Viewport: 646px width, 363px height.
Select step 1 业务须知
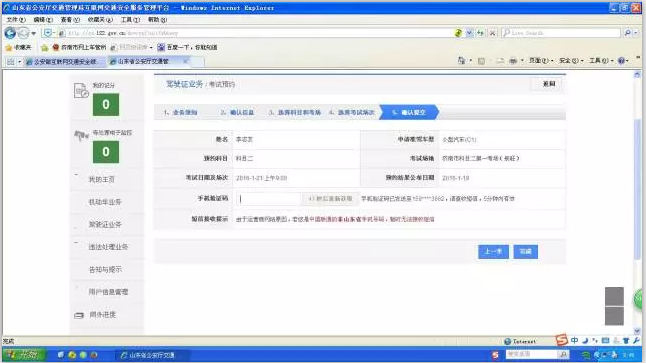(x=180, y=112)
